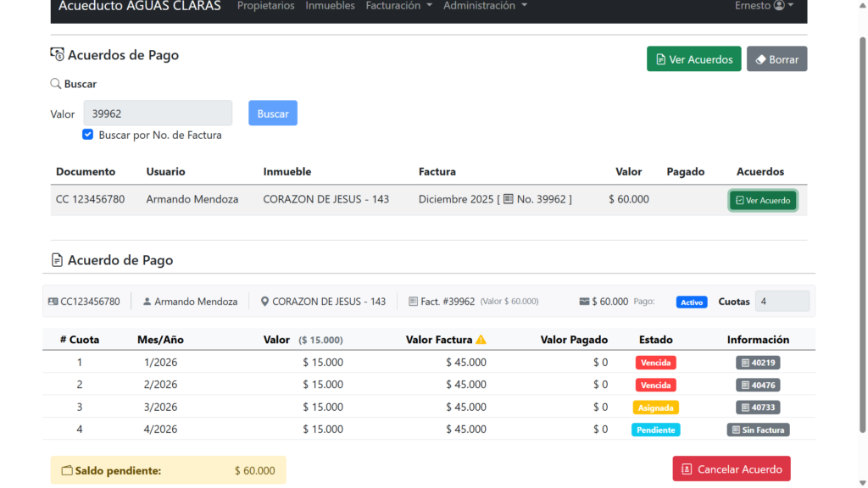The image size is (868, 488).
Task: Click the location pin icon by CORAZON DE JESUS
Action: click(264, 302)
